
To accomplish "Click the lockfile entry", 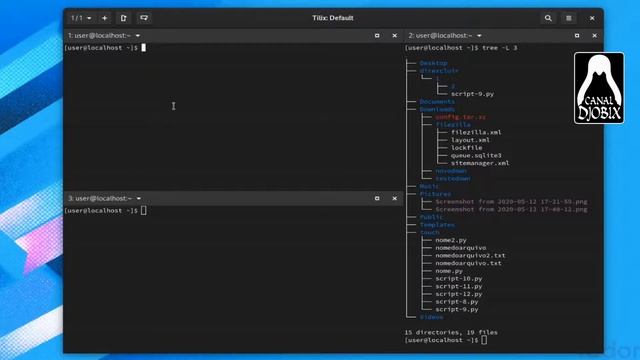I will click(x=467, y=148).
